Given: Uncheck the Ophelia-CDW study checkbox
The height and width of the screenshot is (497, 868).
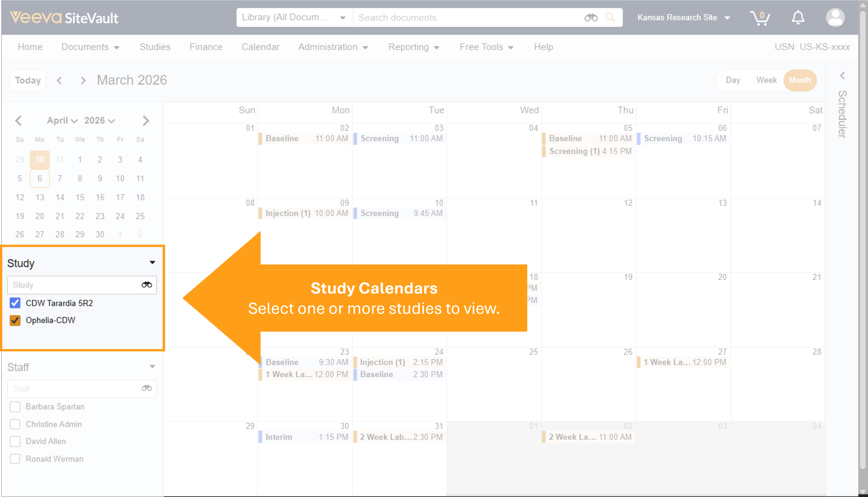Looking at the screenshot, I should click(x=15, y=320).
